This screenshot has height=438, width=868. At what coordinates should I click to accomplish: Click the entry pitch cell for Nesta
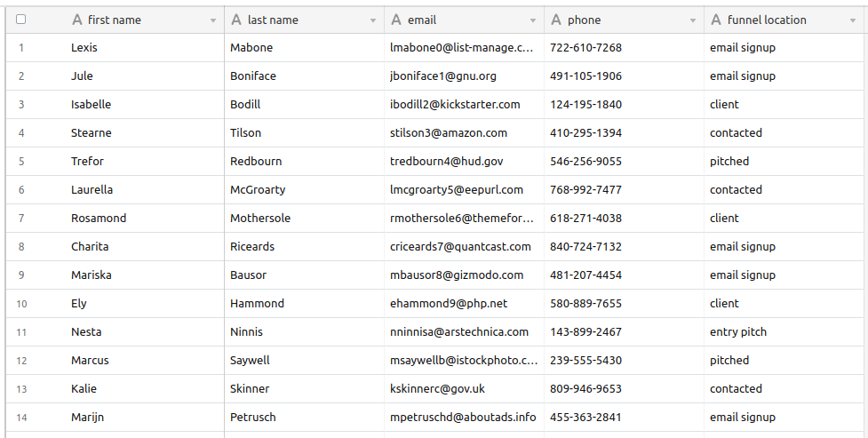click(738, 332)
